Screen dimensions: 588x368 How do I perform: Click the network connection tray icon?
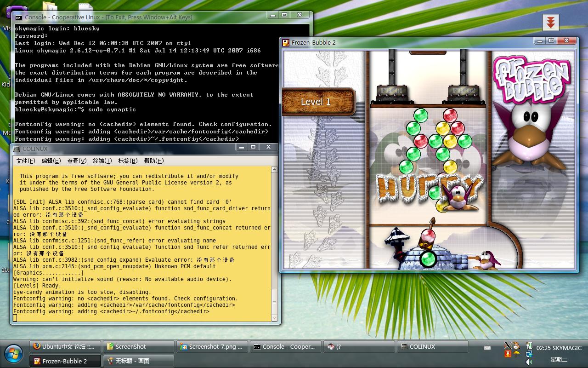[529, 354]
